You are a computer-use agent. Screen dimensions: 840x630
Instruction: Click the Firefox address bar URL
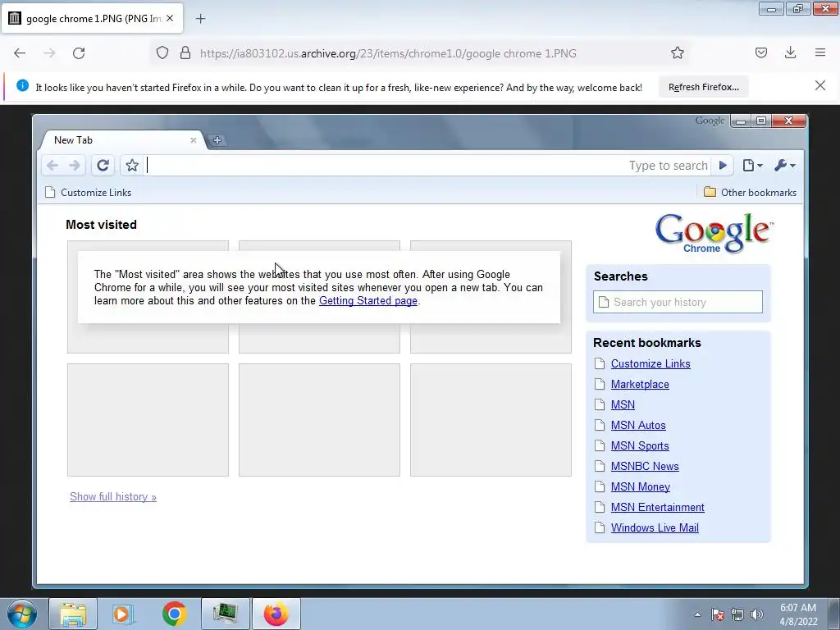click(388, 53)
